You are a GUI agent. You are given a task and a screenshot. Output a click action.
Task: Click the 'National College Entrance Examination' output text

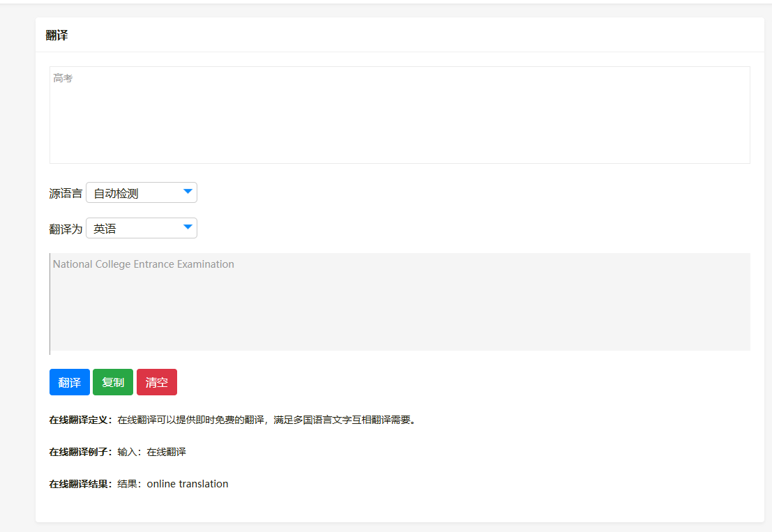tap(144, 264)
